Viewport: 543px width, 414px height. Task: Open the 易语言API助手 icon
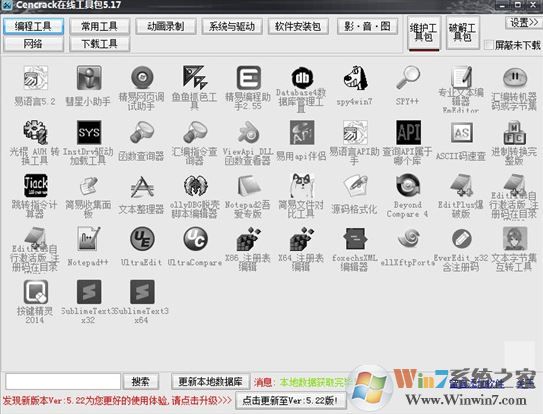[355, 132]
